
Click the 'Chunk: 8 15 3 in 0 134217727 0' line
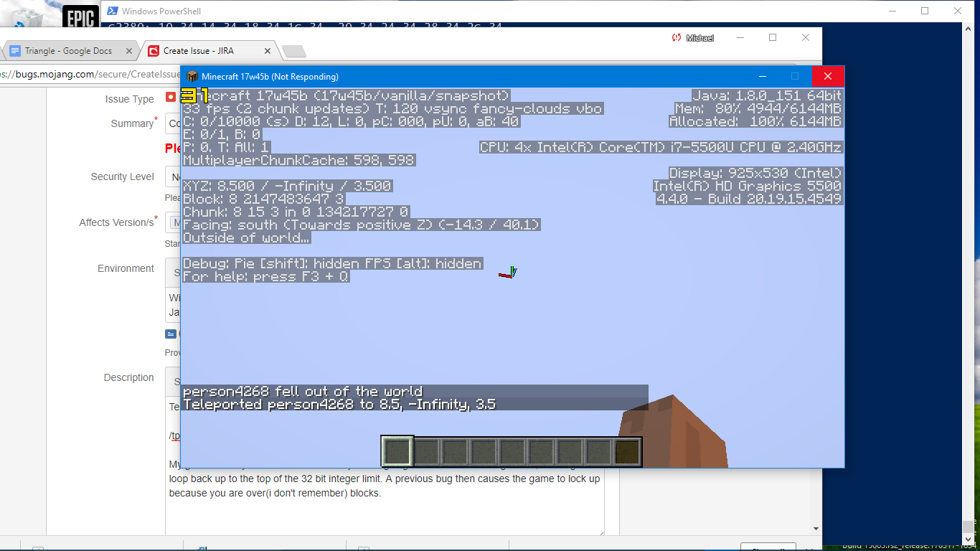(x=296, y=212)
